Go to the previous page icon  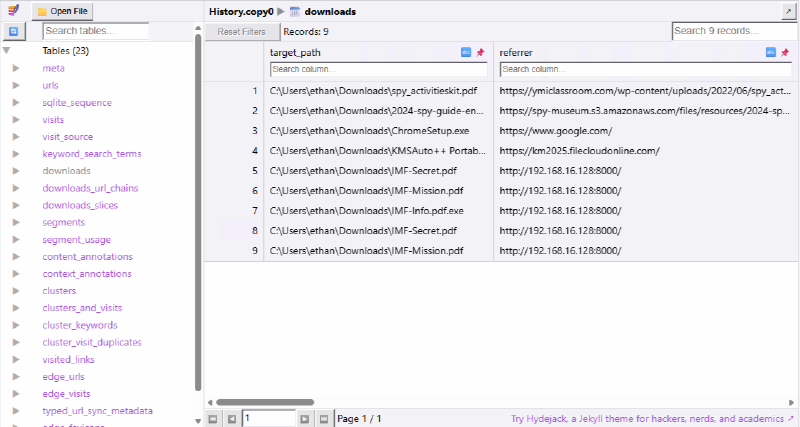pos(232,419)
